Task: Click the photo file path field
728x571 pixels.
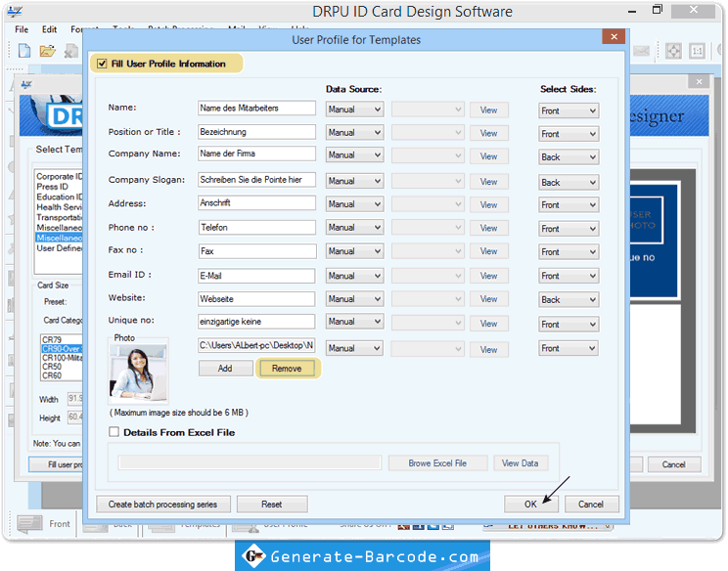Action: [x=256, y=345]
